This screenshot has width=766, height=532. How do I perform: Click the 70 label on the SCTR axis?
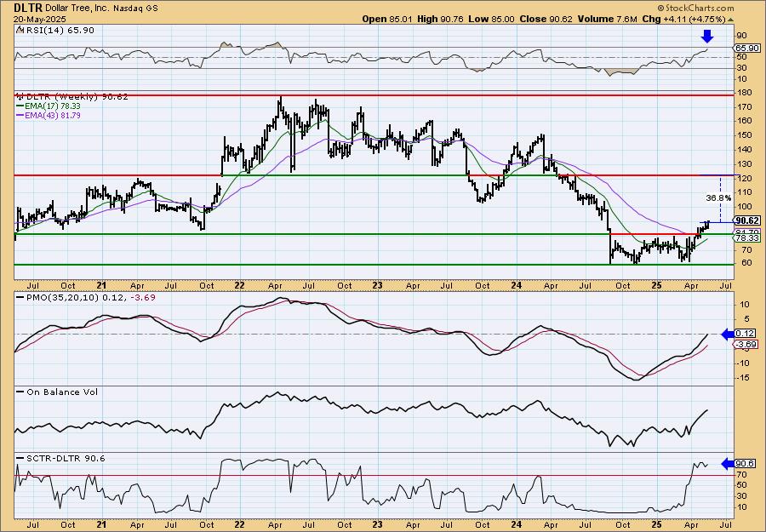(x=741, y=474)
